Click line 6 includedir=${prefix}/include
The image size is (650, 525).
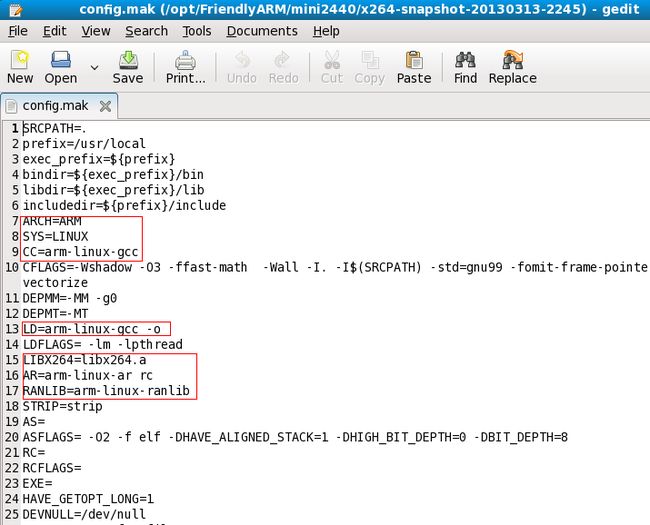click(124, 205)
